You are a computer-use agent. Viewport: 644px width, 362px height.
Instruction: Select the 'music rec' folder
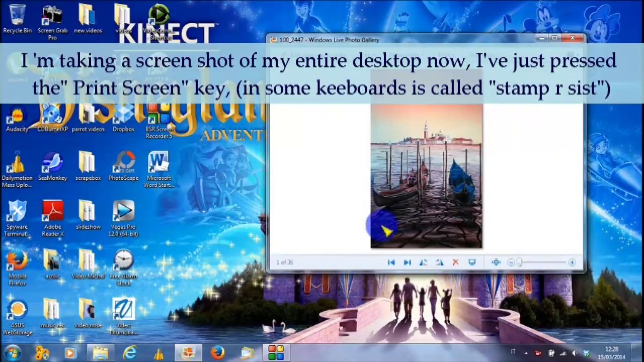click(x=52, y=314)
